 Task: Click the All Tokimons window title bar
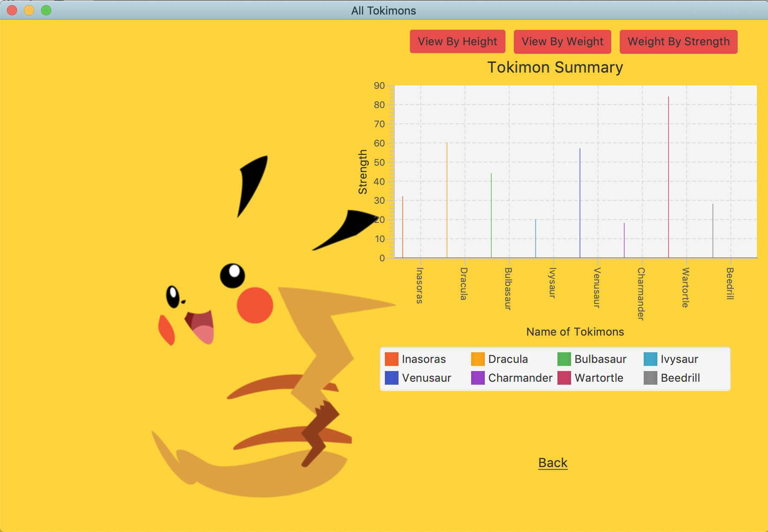[384, 10]
